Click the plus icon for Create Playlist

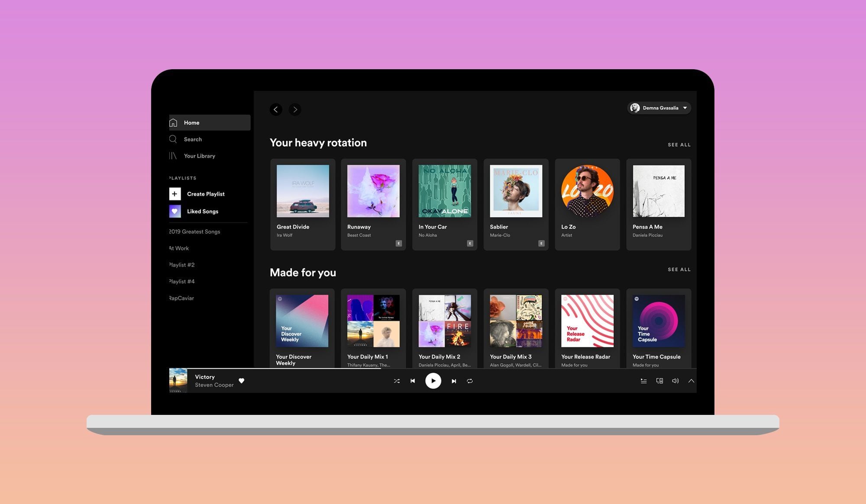pyautogui.click(x=175, y=194)
